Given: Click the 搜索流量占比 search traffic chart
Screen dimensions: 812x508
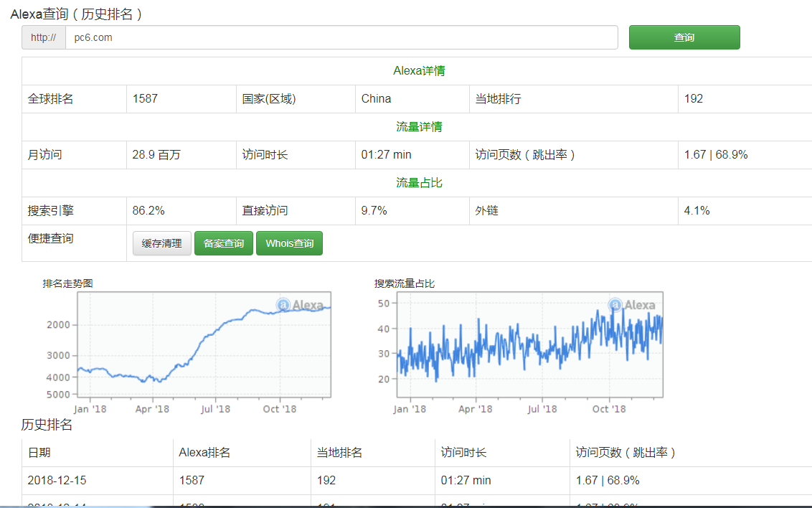Looking at the screenshot, I should click(x=530, y=344).
